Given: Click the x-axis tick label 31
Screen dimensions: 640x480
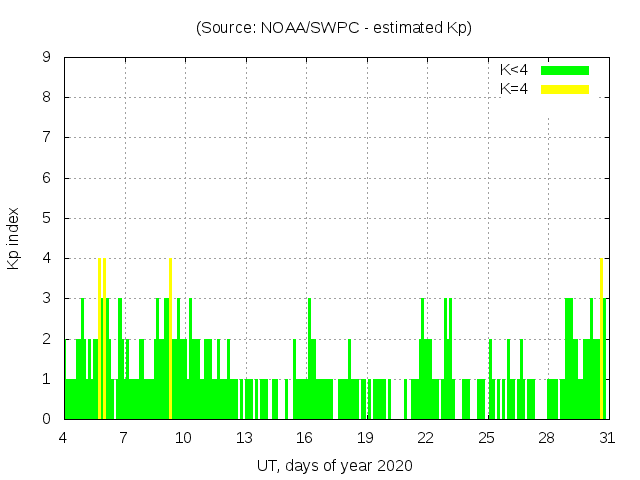Looking at the screenshot, I should pyautogui.click(x=606, y=437).
